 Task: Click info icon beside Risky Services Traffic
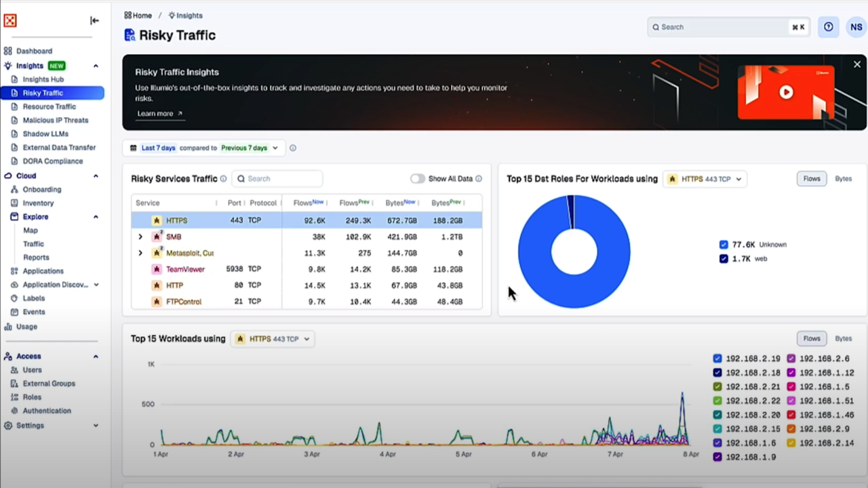[223, 179]
